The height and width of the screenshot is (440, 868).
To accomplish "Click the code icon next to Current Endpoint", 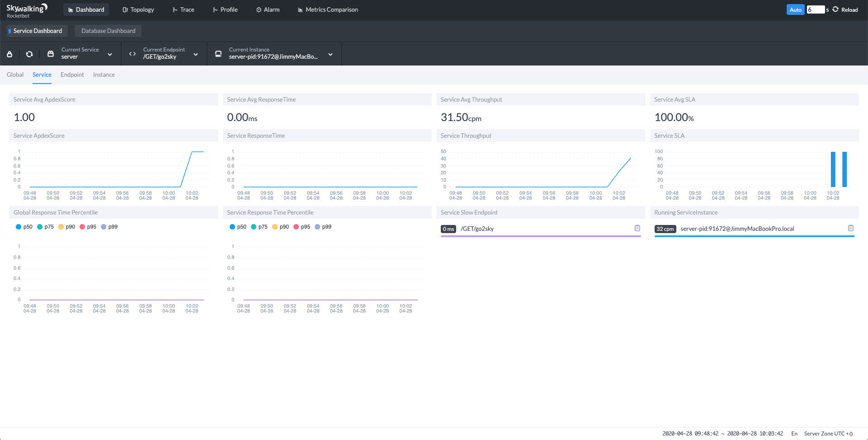I will (x=132, y=54).
